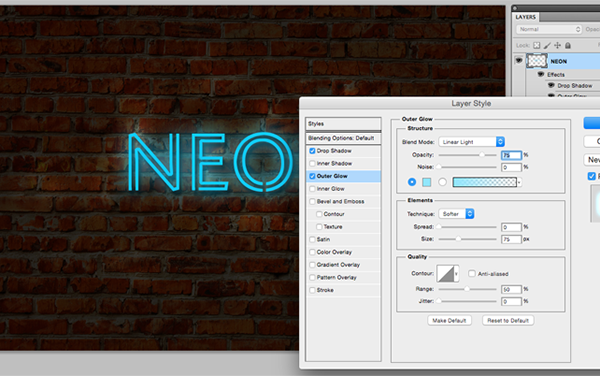The width and height of the screenshot is (600, 376).
Task: Select the Outer Glow style label
Action: tap(332, 176)
